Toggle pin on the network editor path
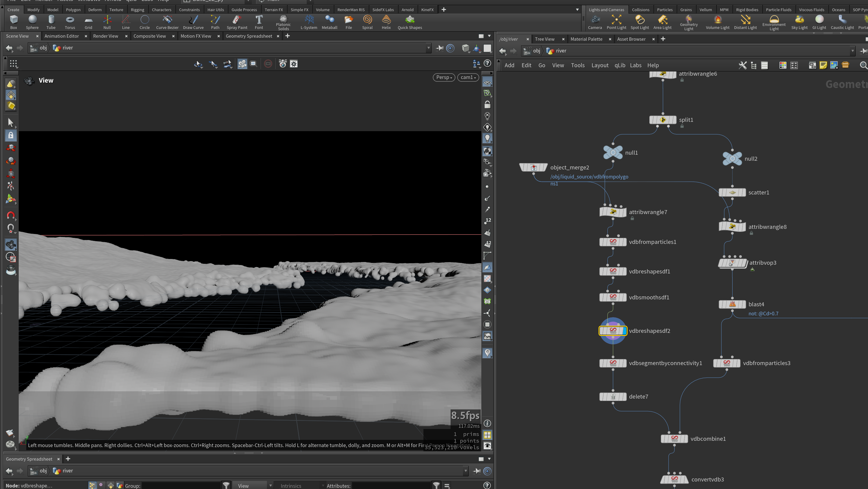The width and height of the screenshot is (868, 489). coord(863,51)
